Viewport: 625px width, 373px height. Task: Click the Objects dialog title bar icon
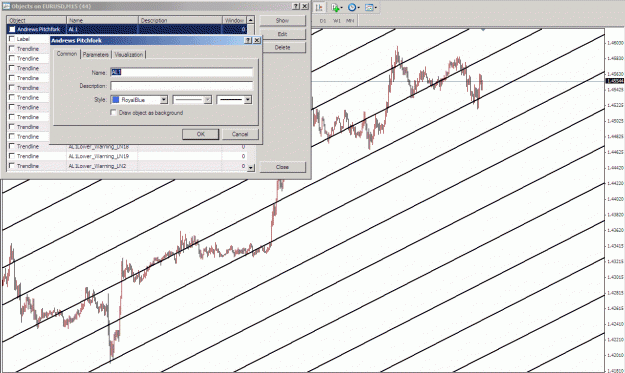point(6,6)
